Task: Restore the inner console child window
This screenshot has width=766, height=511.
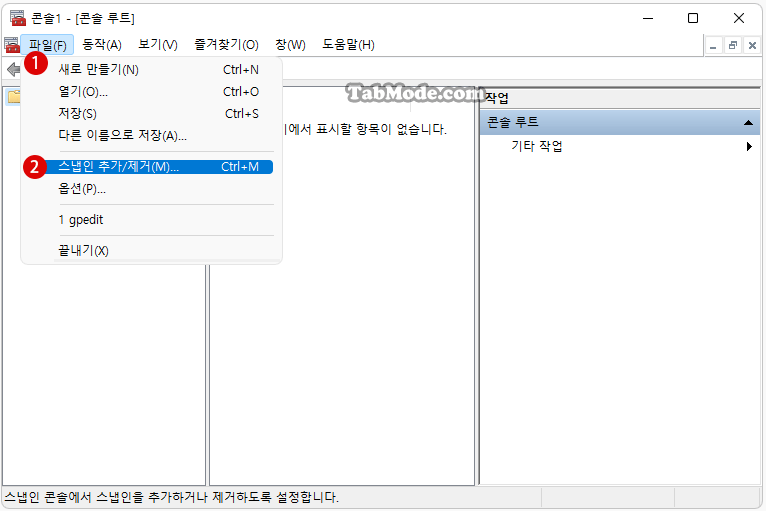Action: click(x=732, y=46)
